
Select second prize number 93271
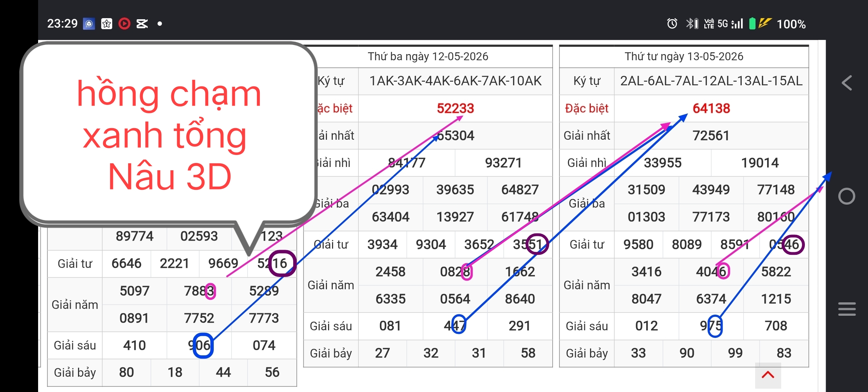[x=504, y=163]
